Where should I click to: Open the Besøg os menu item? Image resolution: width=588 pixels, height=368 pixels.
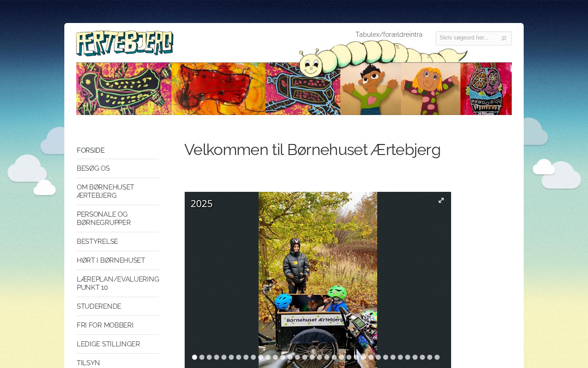coord(93,168)
